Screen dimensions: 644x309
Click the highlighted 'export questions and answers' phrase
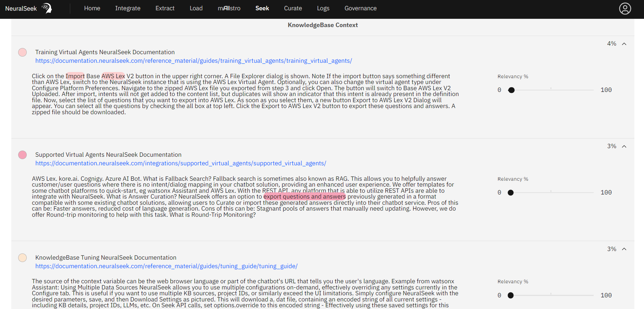point(305,197)
